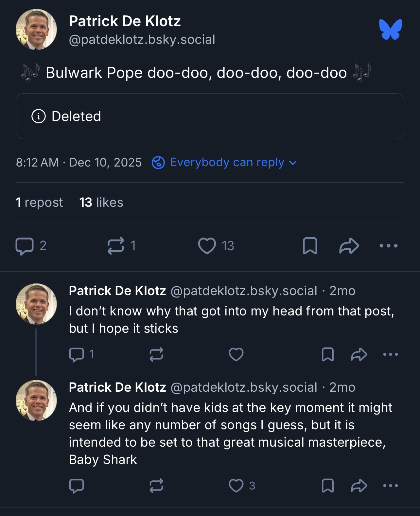Share the Baby Shark reply
This screenshot has width=420, height=516.
359,486
